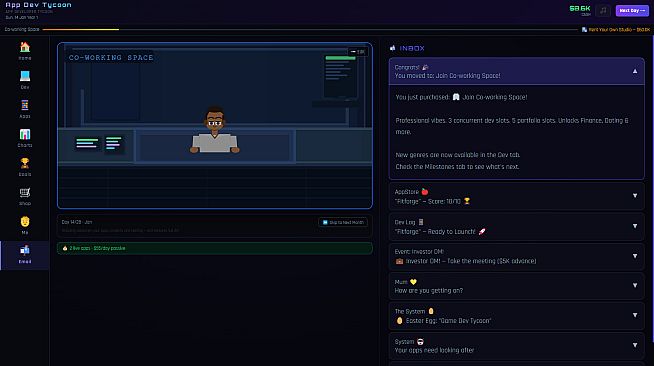Toggle the music note button

pyautogui.click(x=603, y=10)
